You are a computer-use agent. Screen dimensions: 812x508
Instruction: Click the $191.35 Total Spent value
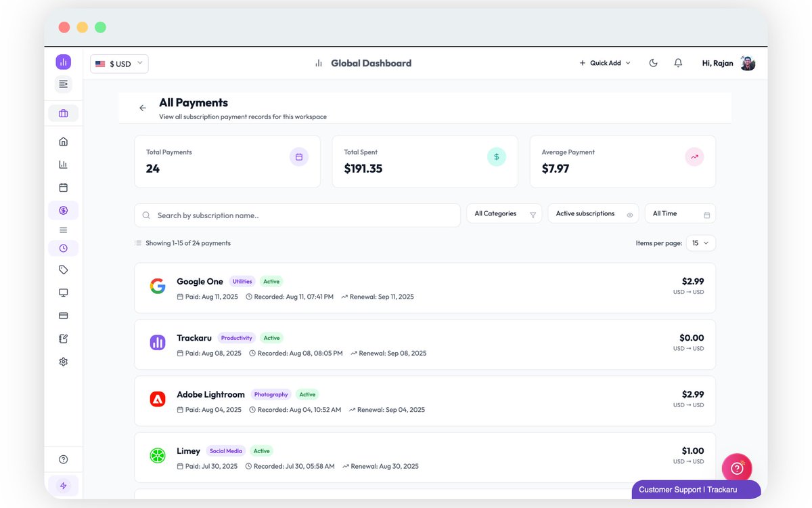click(363, 169)
